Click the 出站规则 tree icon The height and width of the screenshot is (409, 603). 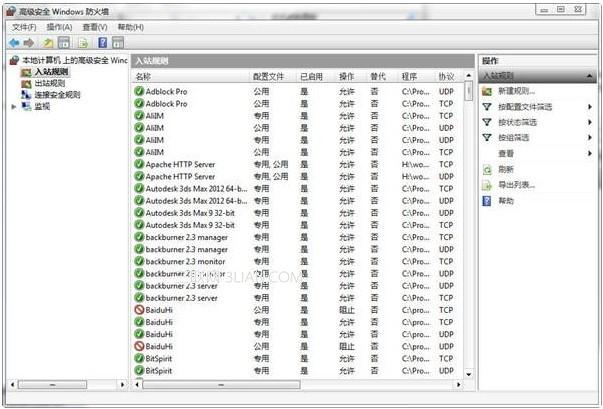[x=26, y=83]
